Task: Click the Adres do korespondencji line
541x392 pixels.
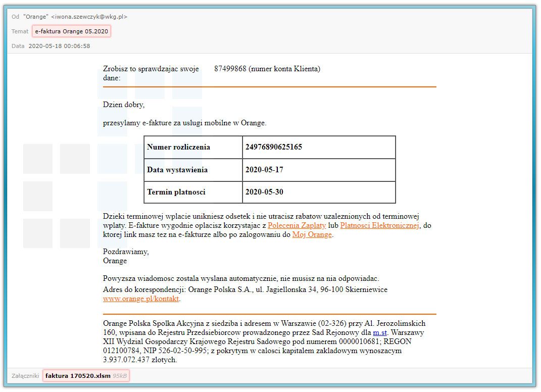Action: pos(245,289)
